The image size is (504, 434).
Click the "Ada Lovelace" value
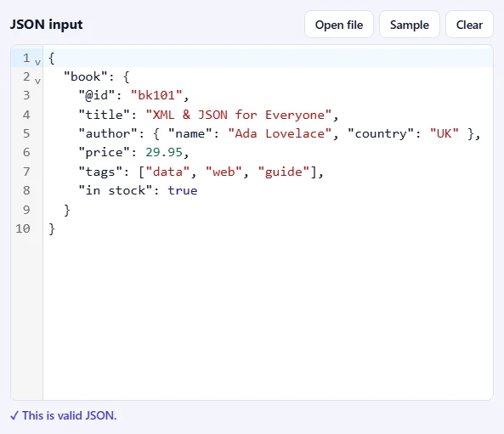280,133
